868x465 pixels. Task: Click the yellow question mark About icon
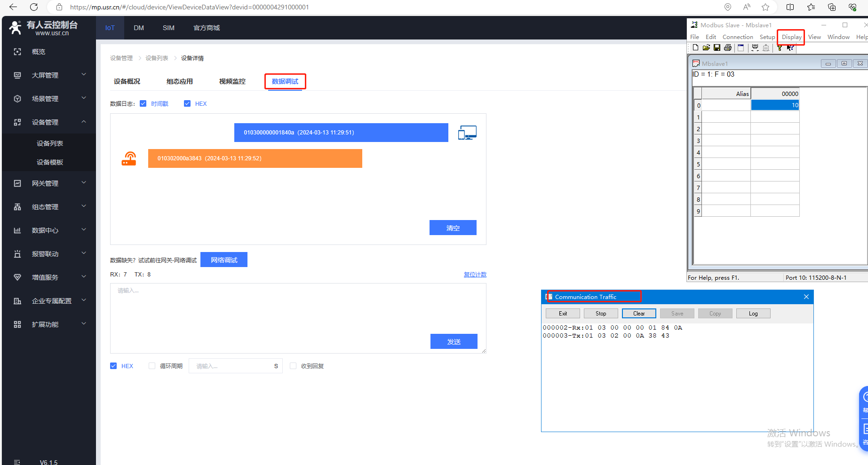[780, 47]
